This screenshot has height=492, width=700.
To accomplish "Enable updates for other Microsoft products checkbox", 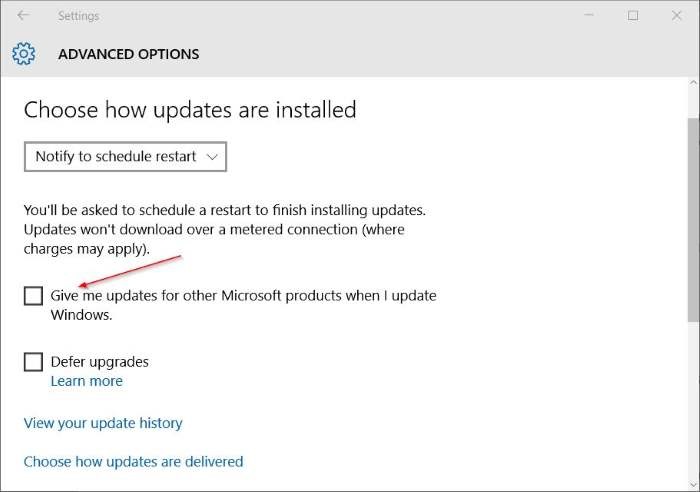I will [33, 296].
